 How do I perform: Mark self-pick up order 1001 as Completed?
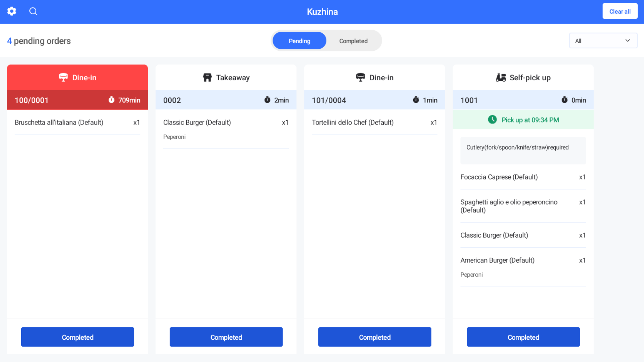[x=523, y=337]
